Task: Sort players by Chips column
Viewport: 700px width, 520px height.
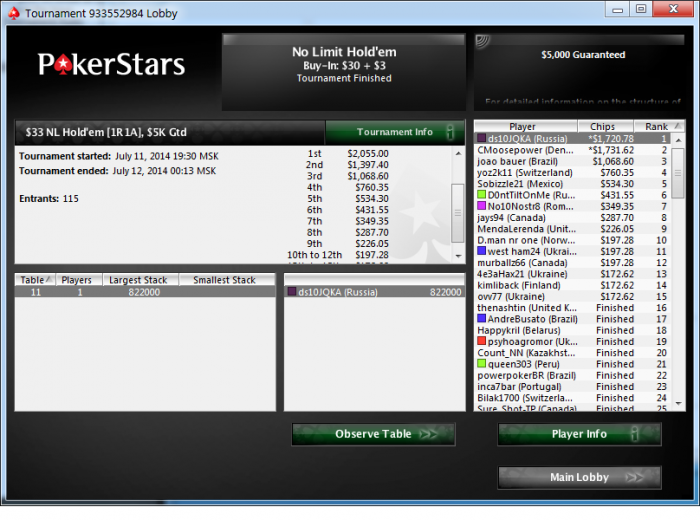Action: [x=605, y=126]
